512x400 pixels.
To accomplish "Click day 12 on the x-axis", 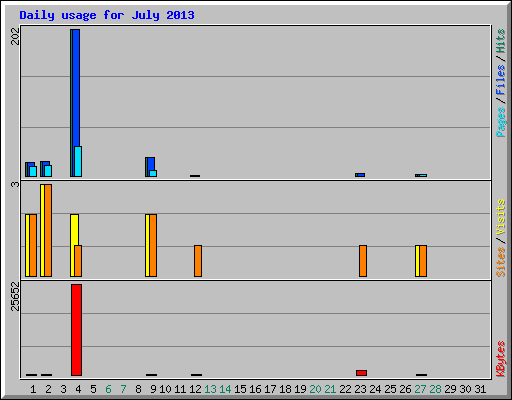I will 195,389.
